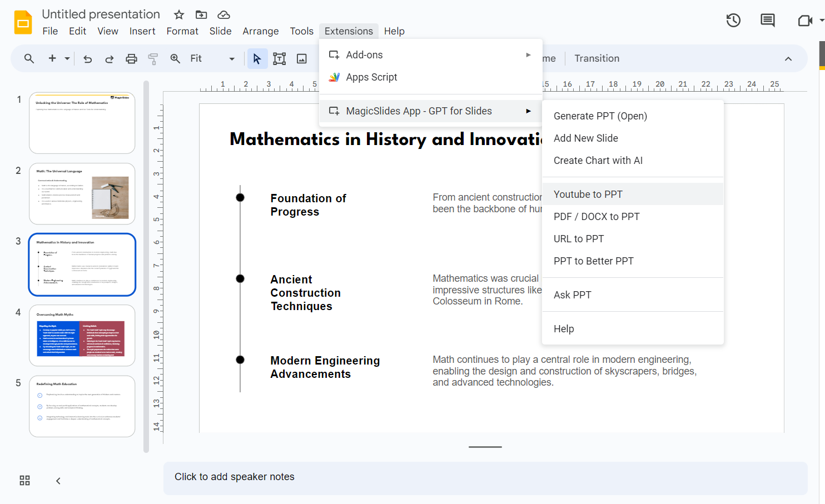Collapse the slide filmstrip panel

click(58, 481)
